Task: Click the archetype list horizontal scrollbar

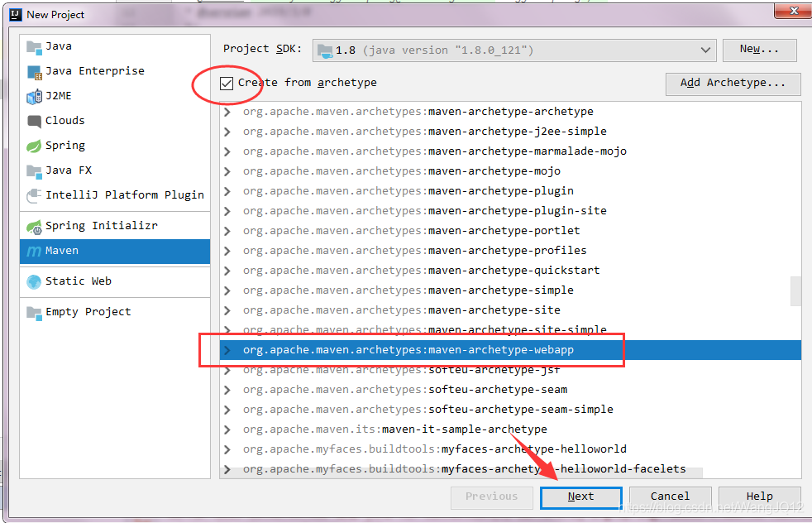Action: pyautogui.click(x=461, y=473)
